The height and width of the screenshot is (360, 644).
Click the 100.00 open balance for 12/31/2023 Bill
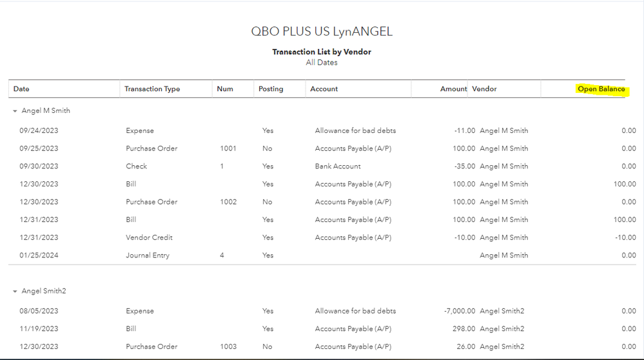[625, 219]
